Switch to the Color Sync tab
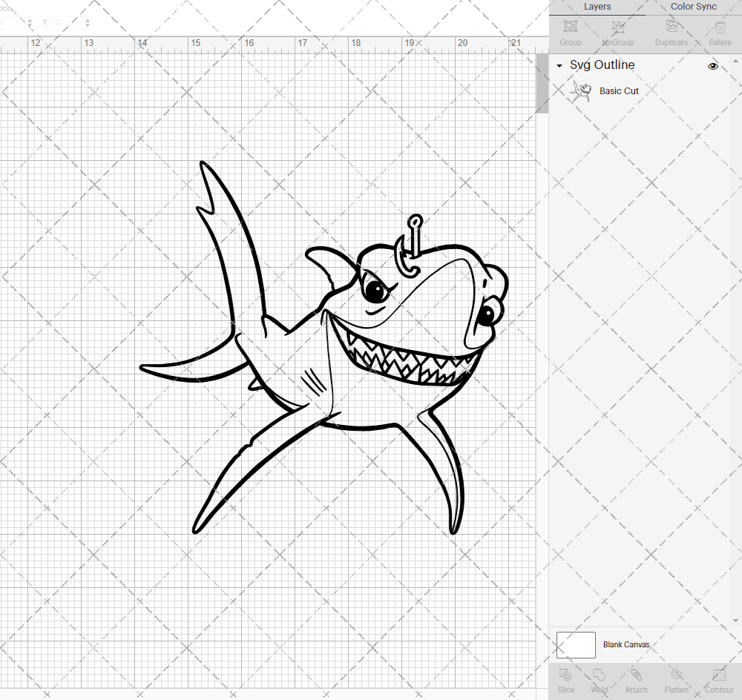 [693, 7]
